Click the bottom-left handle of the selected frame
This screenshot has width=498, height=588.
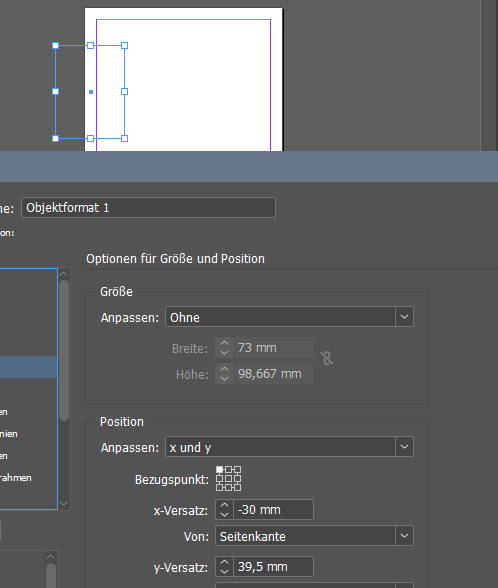tap(56, 138)
